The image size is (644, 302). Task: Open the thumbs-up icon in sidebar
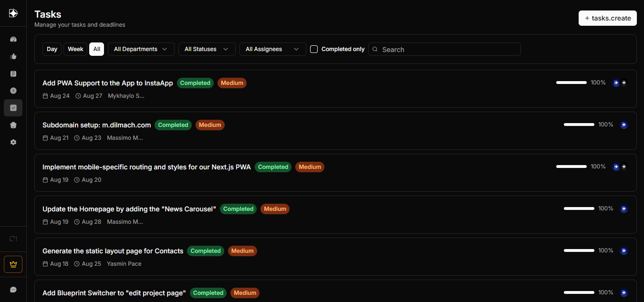[13, 56]
